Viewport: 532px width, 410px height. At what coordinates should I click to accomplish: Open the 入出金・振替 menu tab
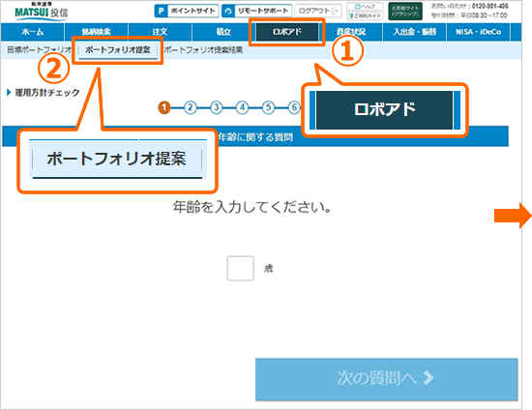[414, 32]
